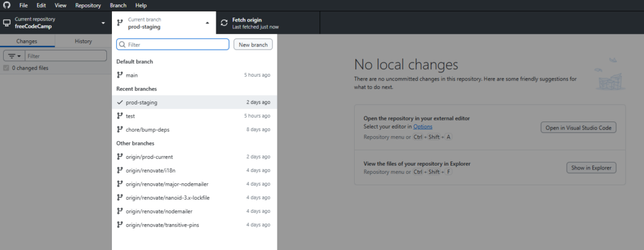Screen dimensions: 644x250
Task: Open the Branch menu
Action: tap(118, 5)
